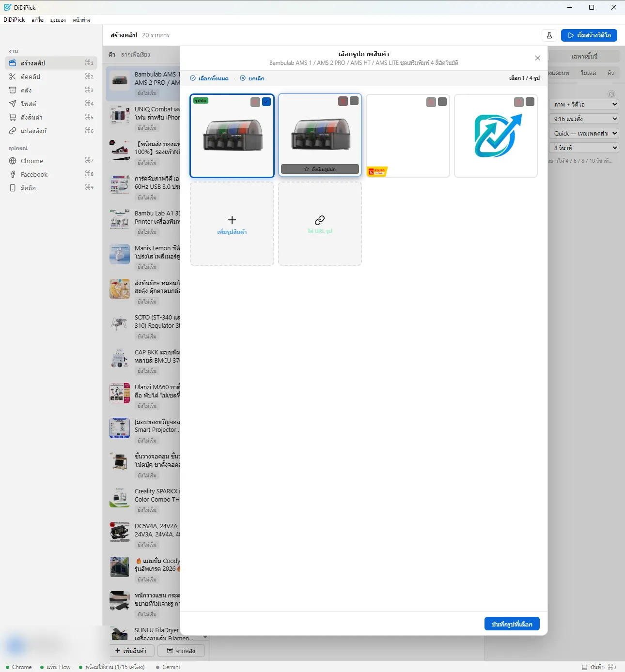This screenshot has width=625, height=672.
Task: Delete the second product image
Action: coord(343,101)
